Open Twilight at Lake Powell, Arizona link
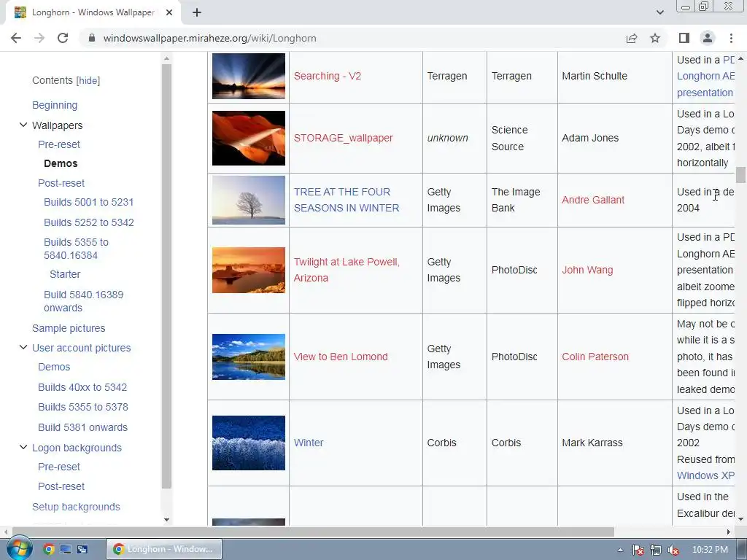The width and height of the screenshot is (747, 560). click(x=347, y=270)
